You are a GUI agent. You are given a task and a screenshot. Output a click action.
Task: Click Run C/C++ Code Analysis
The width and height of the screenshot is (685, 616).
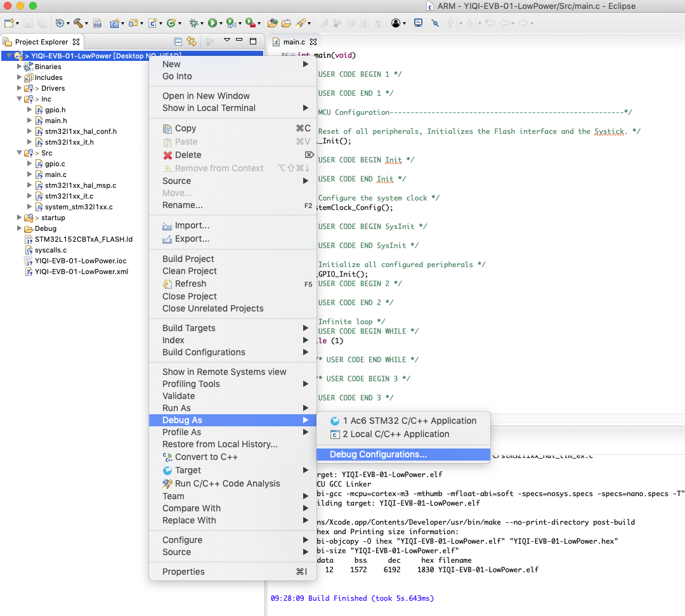233,483
